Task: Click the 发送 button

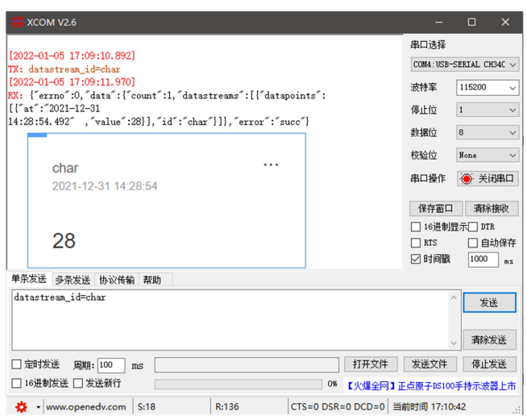Action: click(489, 302)
